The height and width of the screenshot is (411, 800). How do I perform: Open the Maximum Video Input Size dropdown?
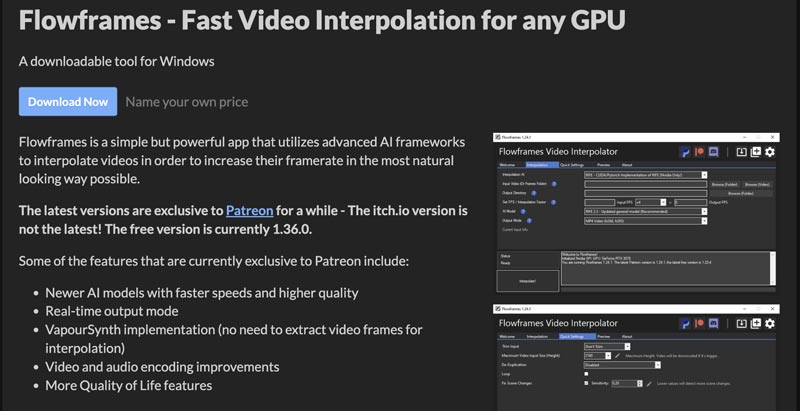(x=597, y=355)
